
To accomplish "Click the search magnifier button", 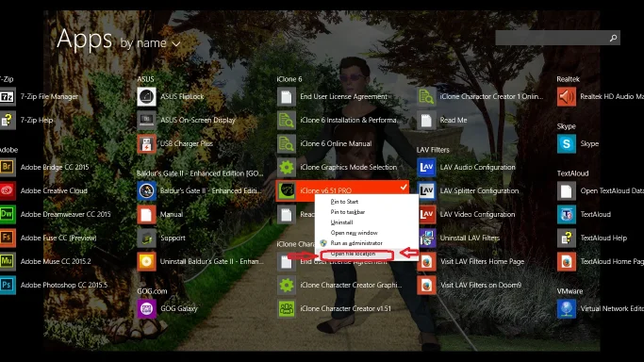I will (613, 38).
